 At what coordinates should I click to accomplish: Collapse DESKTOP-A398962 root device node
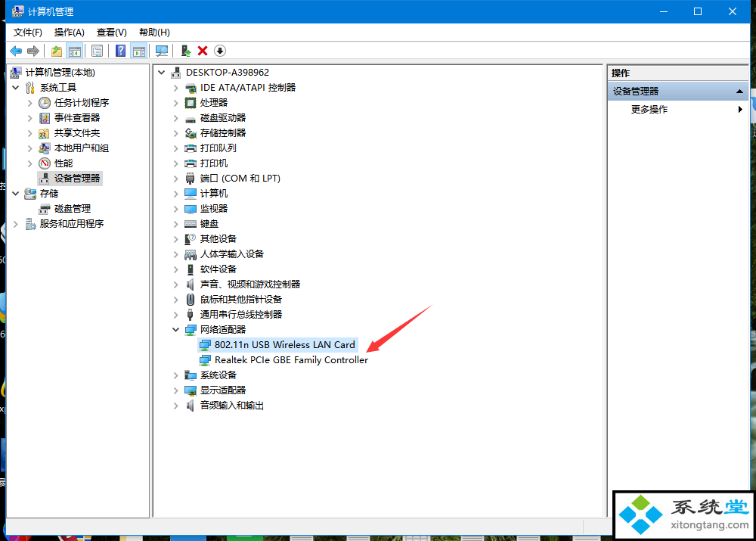coord(162,73)
